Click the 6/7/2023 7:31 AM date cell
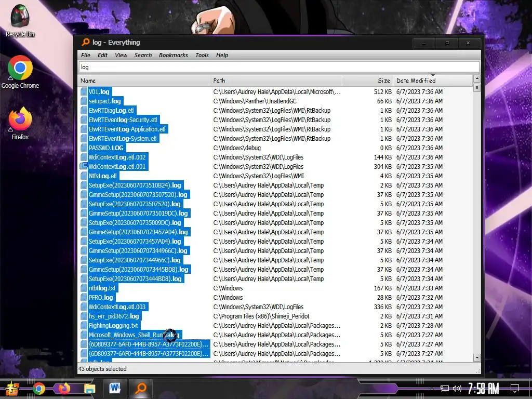 (x=419, y=316)
